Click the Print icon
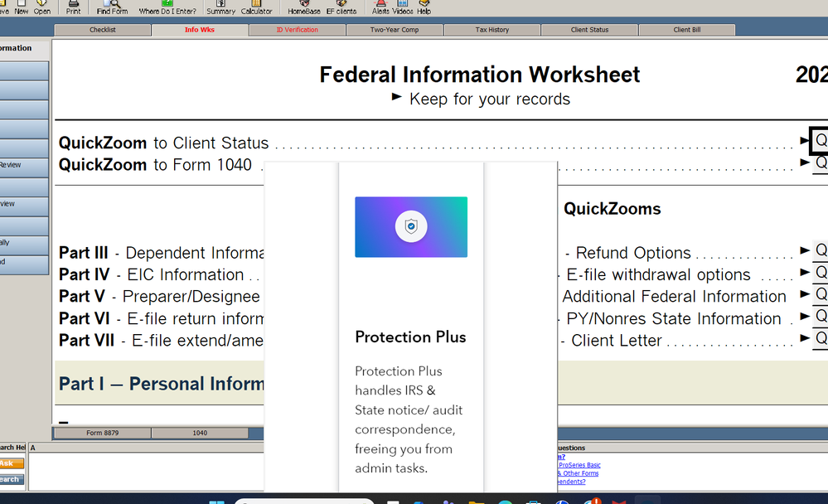 [x=73, y=7]
